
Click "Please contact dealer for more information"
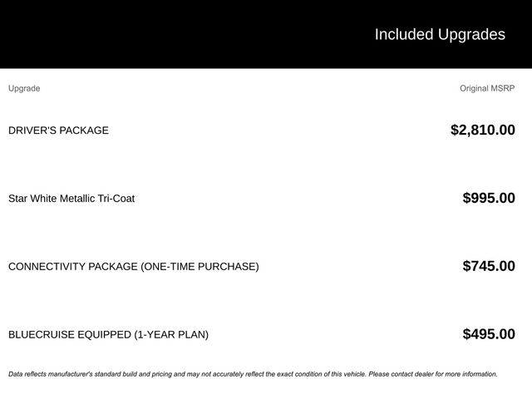pos(433,374)
